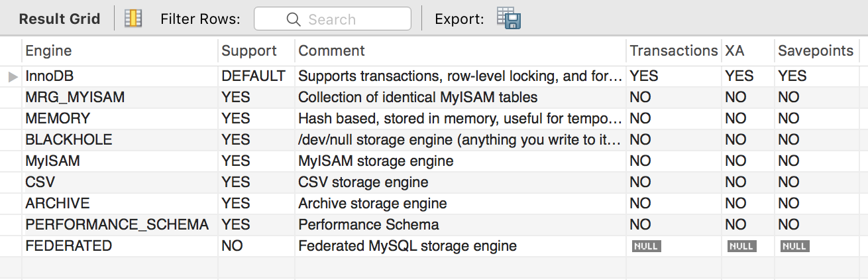Select the BLACKHOLE engine row

434,140
